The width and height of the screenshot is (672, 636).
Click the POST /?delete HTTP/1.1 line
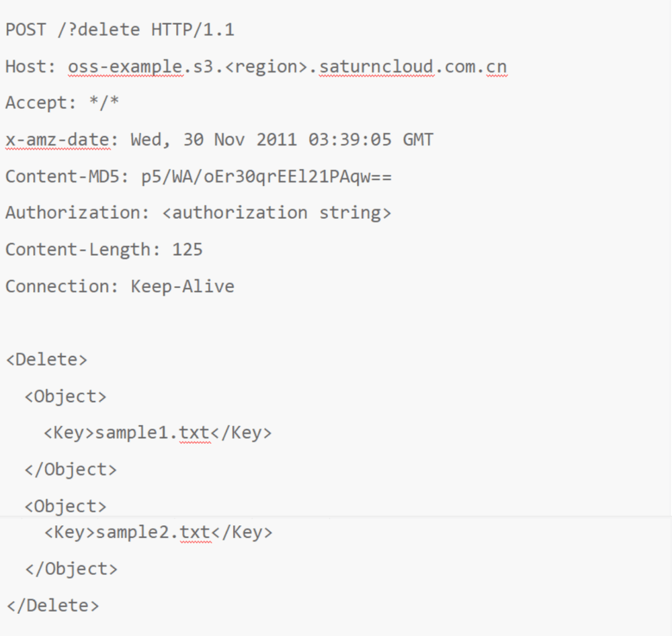[120, 30]
